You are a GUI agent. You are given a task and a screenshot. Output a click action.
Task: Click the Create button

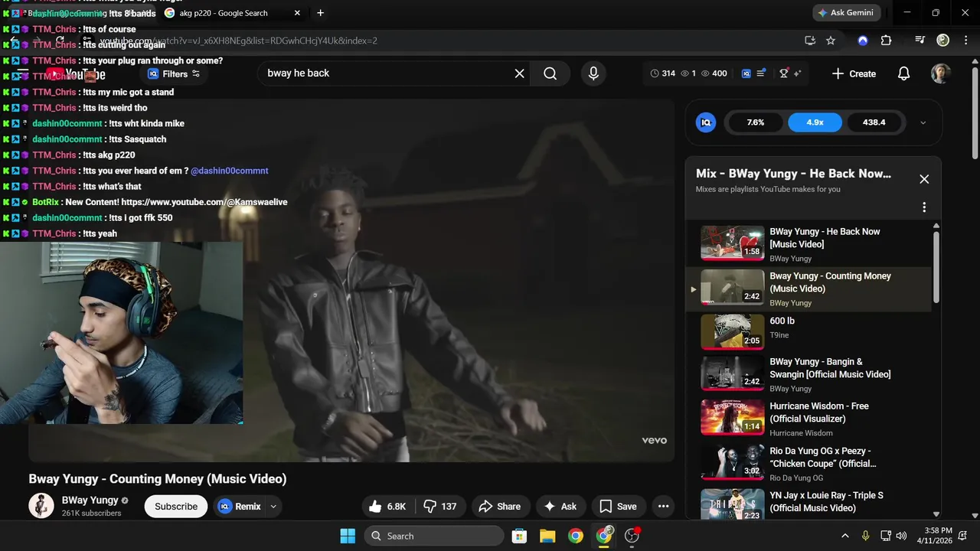(x=854, y=73)
